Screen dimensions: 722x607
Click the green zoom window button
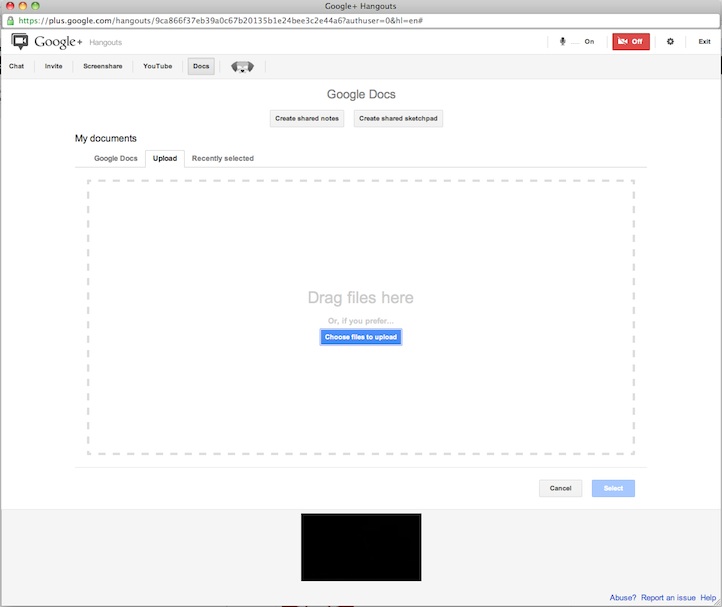tap(35, 6)
